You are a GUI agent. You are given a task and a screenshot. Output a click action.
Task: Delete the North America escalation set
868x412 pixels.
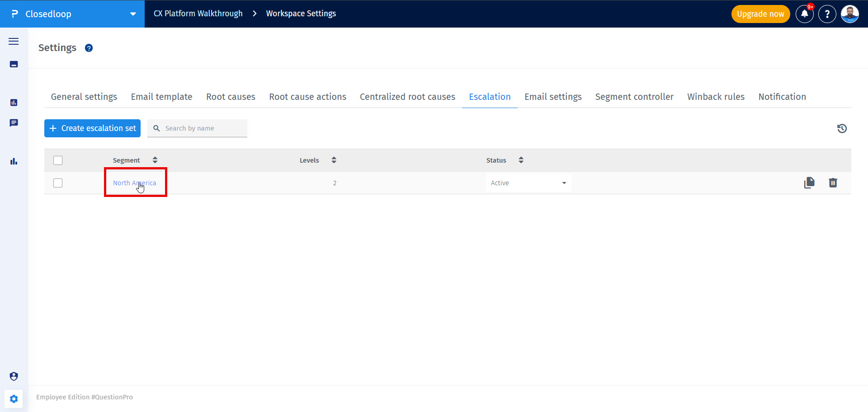coord(833,183)
